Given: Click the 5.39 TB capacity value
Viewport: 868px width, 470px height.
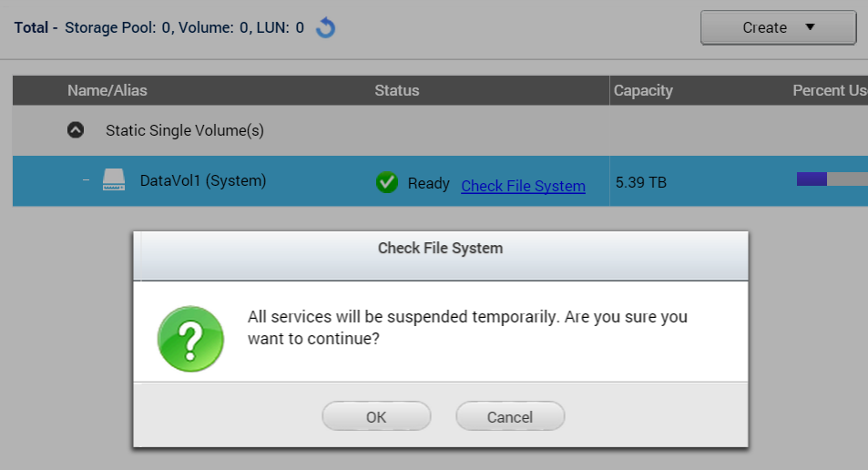Looking at the screenshot, I should click(641, 182).
